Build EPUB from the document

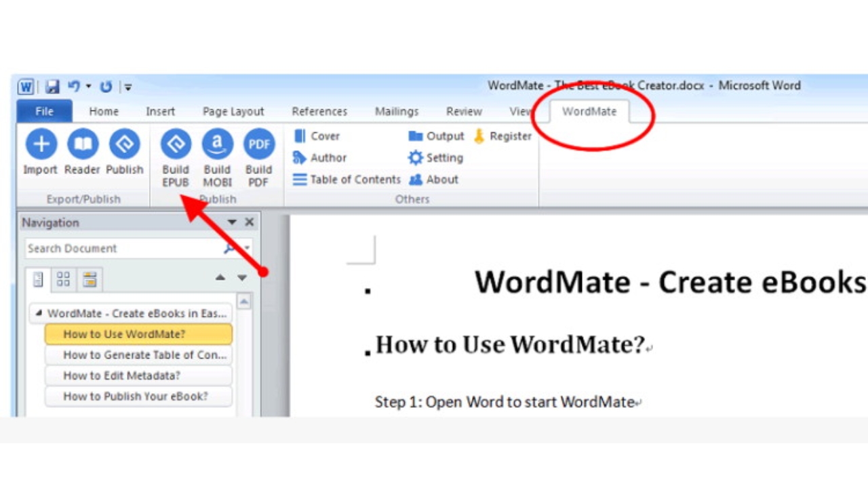coord(176,159)
